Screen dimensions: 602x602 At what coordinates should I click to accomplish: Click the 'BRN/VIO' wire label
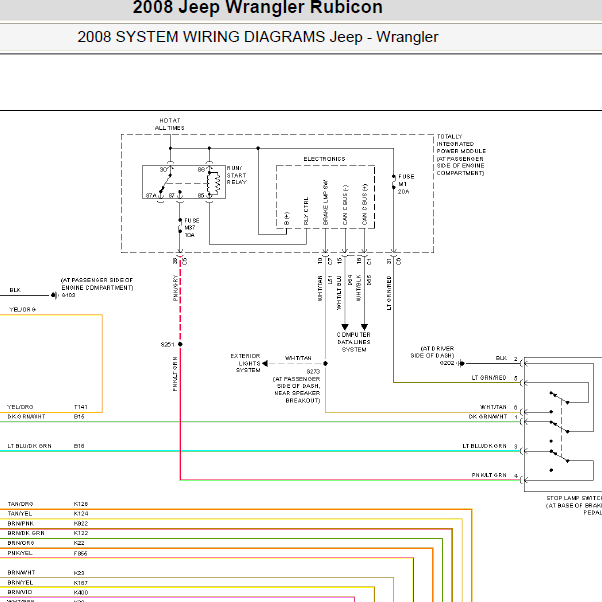click(x=20, y=592)
